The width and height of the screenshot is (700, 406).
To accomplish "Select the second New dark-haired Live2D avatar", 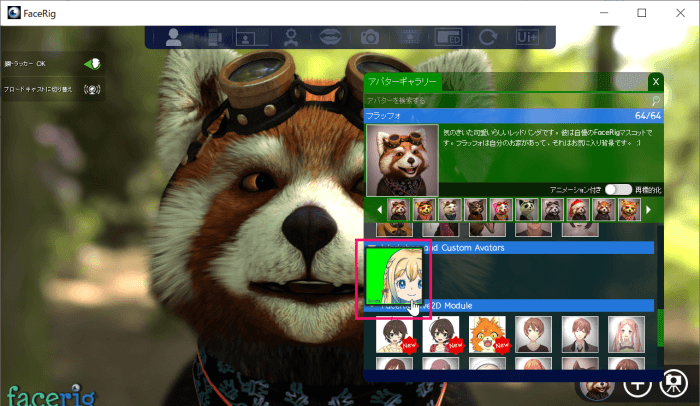I will tap(441, 334).
